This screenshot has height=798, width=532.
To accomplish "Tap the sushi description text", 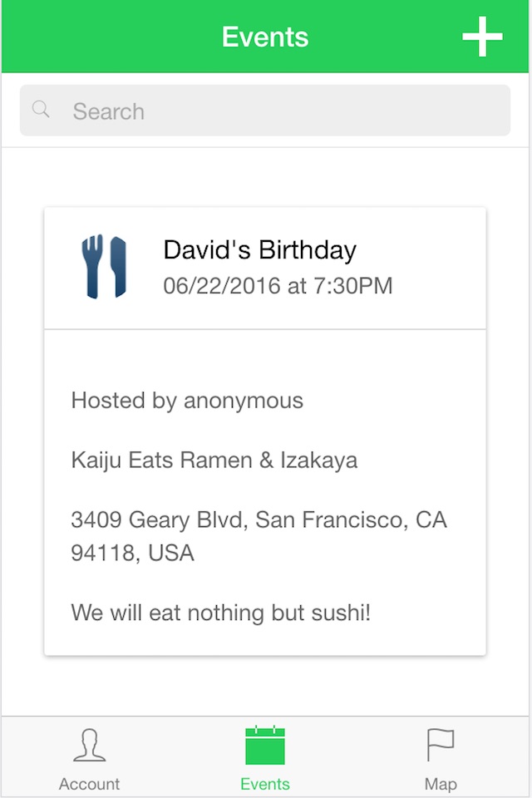I will pyautogui.click(x=221, y=613).
